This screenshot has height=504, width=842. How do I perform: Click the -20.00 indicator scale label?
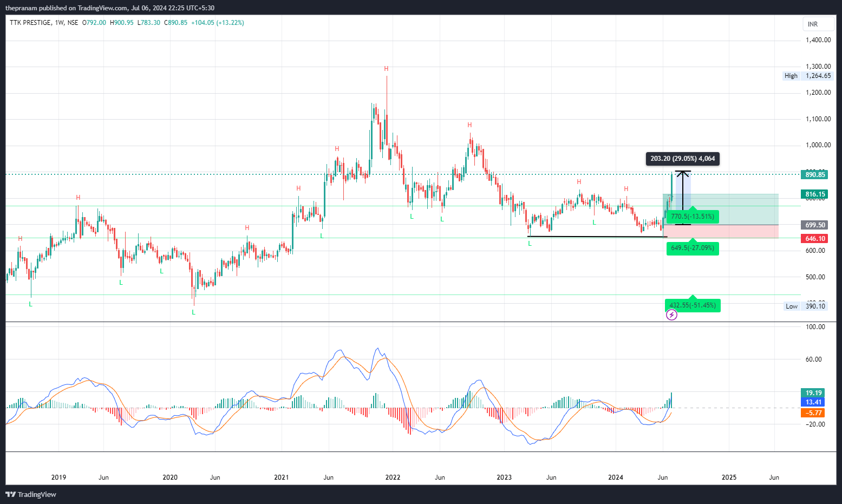click(815, 424)
